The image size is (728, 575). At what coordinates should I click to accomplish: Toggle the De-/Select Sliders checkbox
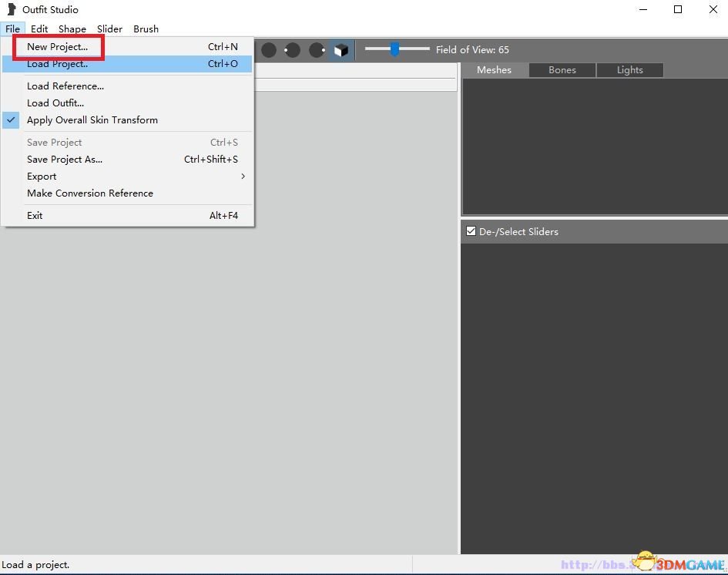[471, 231]
